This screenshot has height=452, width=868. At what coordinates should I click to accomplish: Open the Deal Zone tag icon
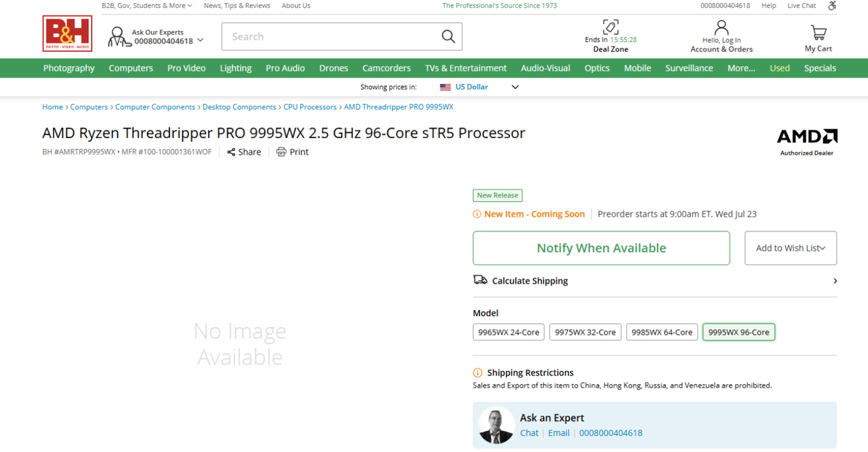pos(610,27)
